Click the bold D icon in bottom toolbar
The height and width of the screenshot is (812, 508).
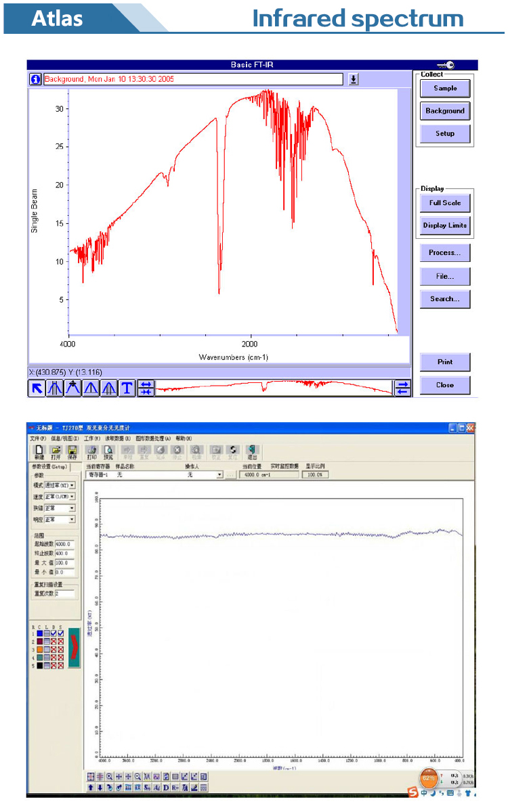coord(166,787)
